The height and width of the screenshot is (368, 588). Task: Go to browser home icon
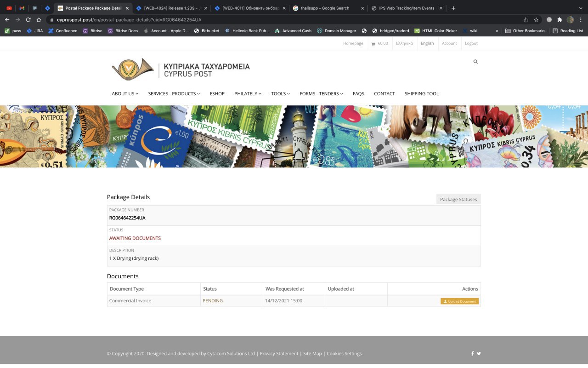pos(39,20)
